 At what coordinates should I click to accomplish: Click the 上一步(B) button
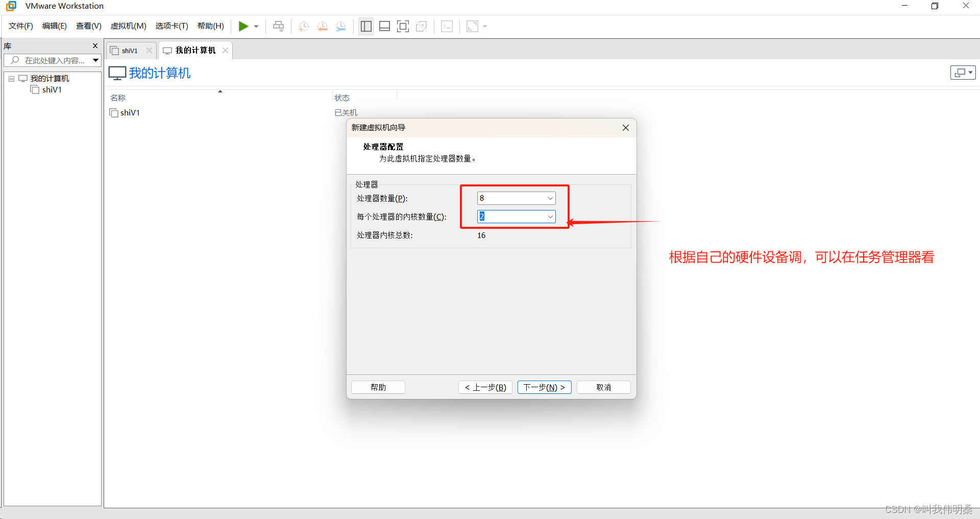point(485,387)
